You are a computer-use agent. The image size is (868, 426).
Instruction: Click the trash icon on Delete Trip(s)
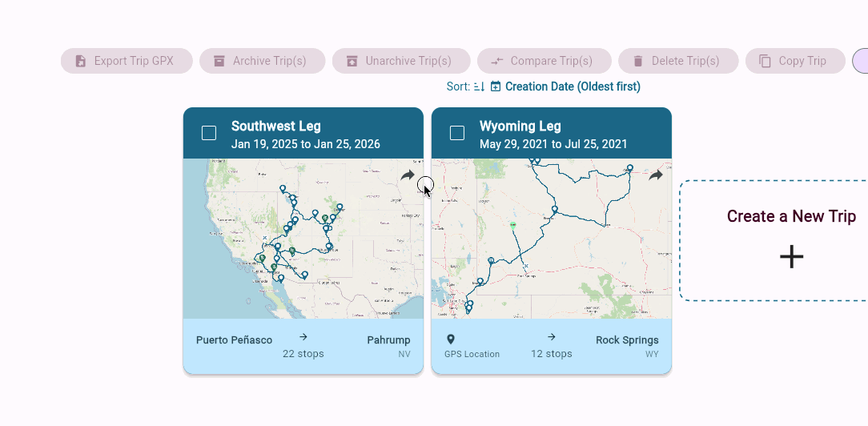[x=637, y=61]
